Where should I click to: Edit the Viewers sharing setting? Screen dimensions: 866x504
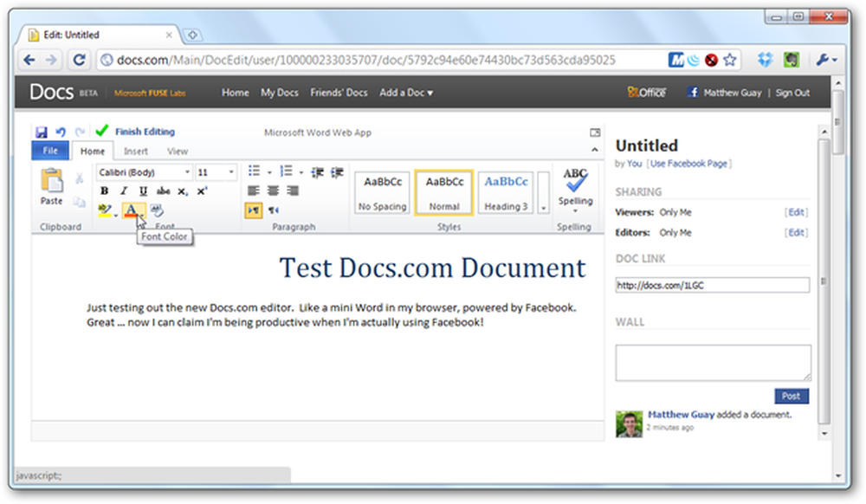pyautogui.click(x=796, y=212)
